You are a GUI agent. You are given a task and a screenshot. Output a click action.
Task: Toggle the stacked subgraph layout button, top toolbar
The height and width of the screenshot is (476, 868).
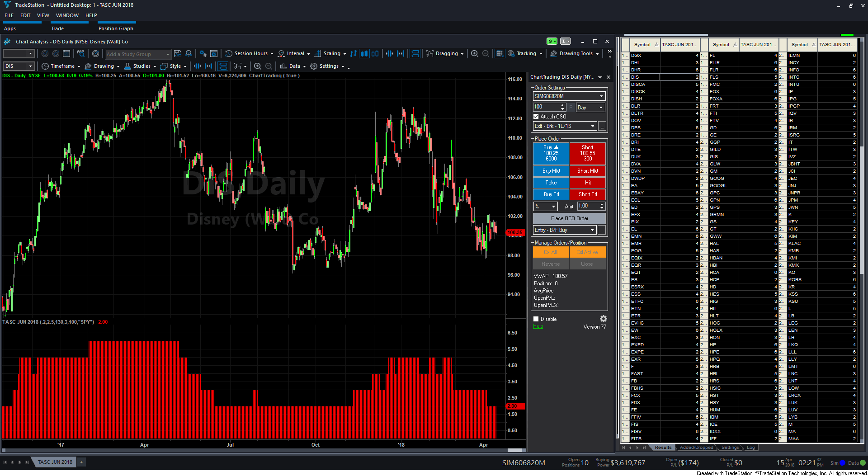415,54
